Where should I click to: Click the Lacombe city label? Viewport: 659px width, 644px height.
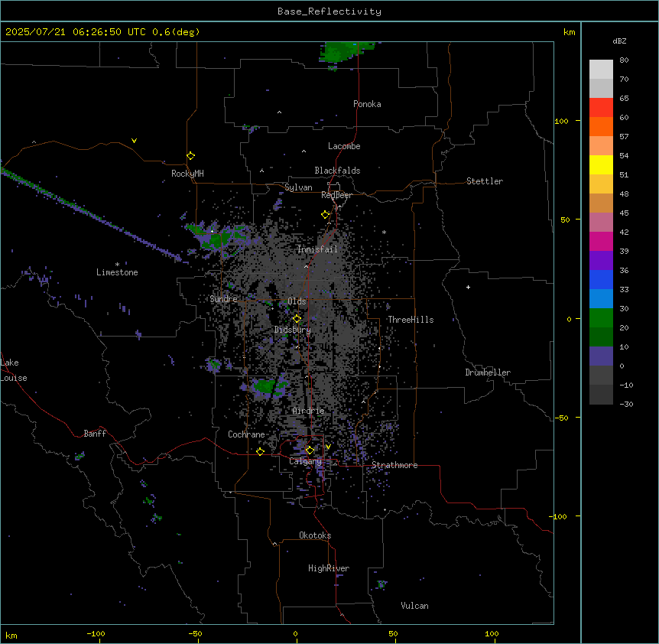click(344, 146)
